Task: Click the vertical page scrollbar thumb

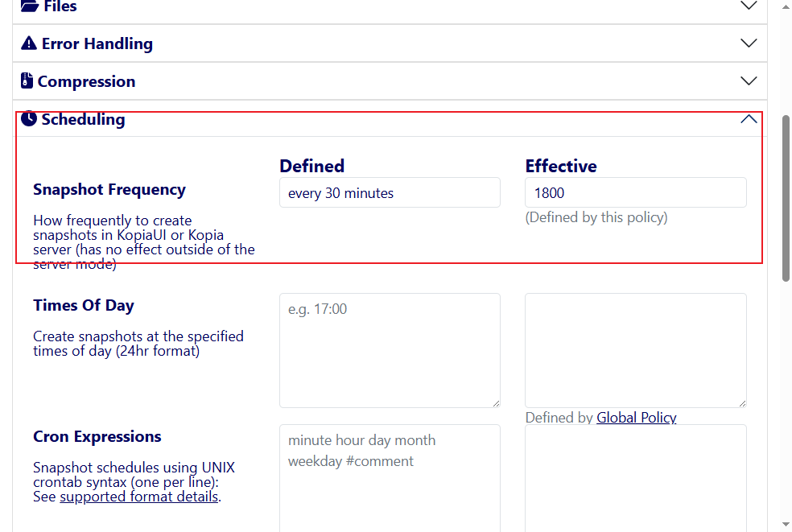Action: (786, 197)
